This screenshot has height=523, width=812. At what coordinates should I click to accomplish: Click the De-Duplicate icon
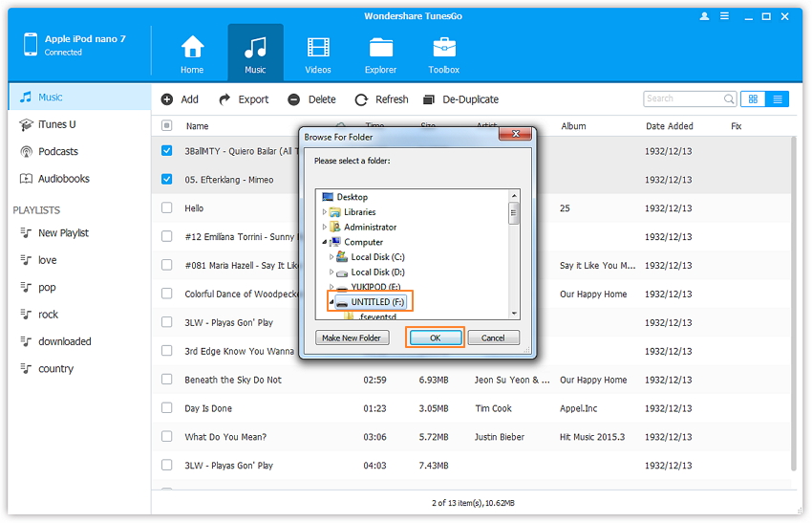[429, 99]
